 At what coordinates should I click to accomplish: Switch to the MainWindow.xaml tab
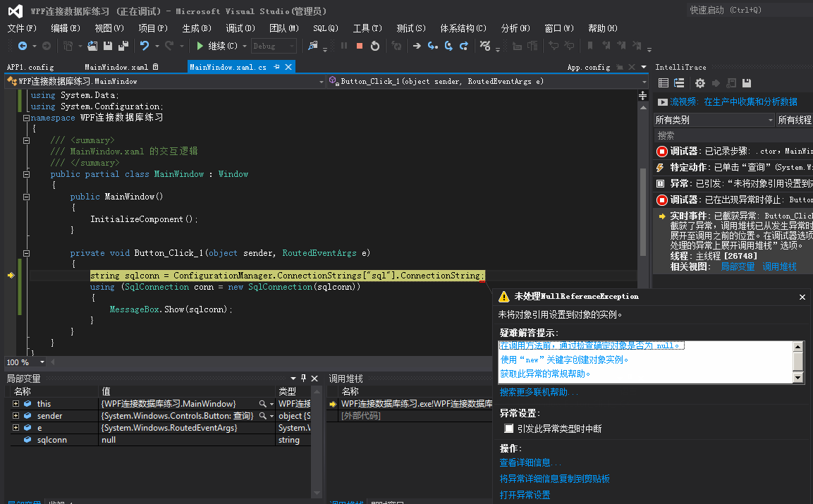click(x=116, y=67)
